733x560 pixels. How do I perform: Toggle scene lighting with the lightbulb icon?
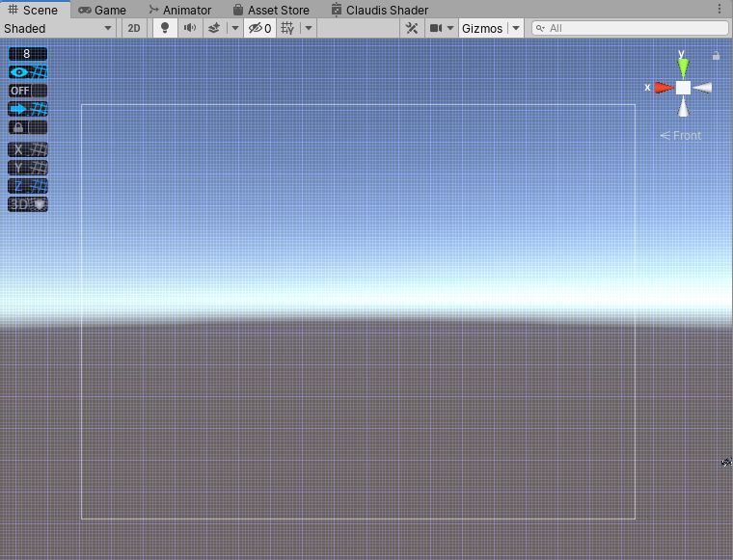pos(165,28)
